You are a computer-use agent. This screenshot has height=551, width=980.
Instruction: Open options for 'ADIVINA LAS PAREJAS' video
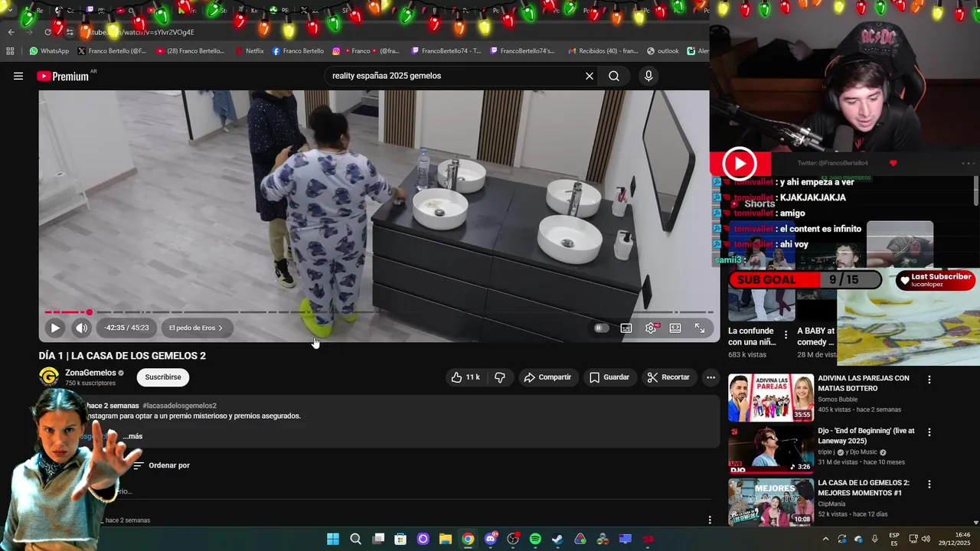click(x=929, y=380)
